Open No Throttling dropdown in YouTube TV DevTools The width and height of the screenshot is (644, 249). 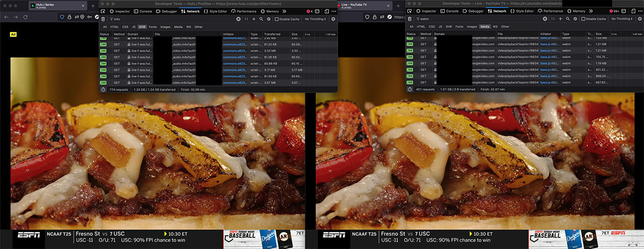[622, 19]
